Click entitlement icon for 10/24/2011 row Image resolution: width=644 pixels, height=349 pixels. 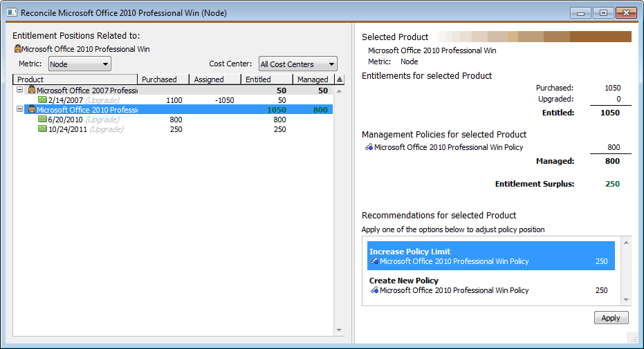coord(42,129)
